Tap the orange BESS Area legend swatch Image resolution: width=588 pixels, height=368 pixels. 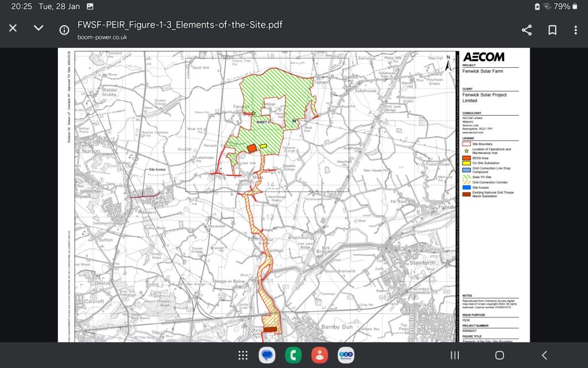(x=466, y=157)
